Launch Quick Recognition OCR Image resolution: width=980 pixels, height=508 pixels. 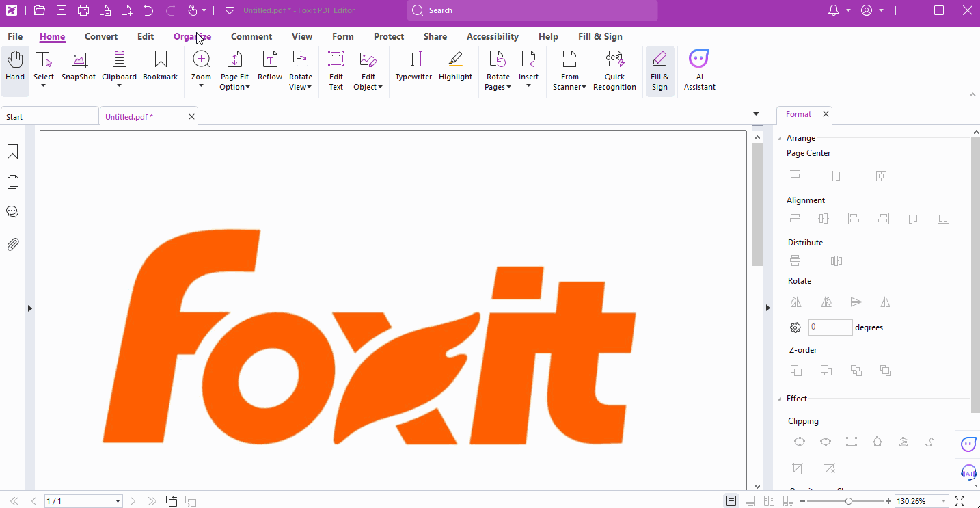tap(614, 68)
